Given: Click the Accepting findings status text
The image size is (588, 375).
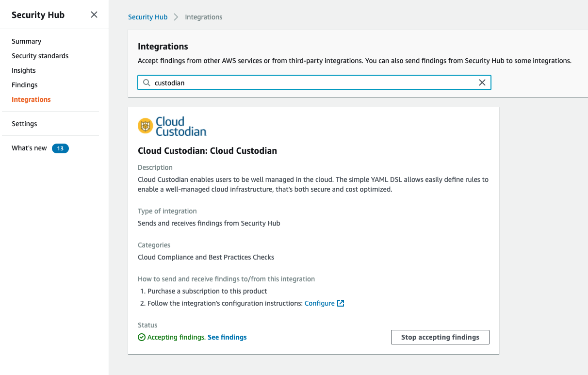Looking at the screenshot, I should (x=177, y=337).
